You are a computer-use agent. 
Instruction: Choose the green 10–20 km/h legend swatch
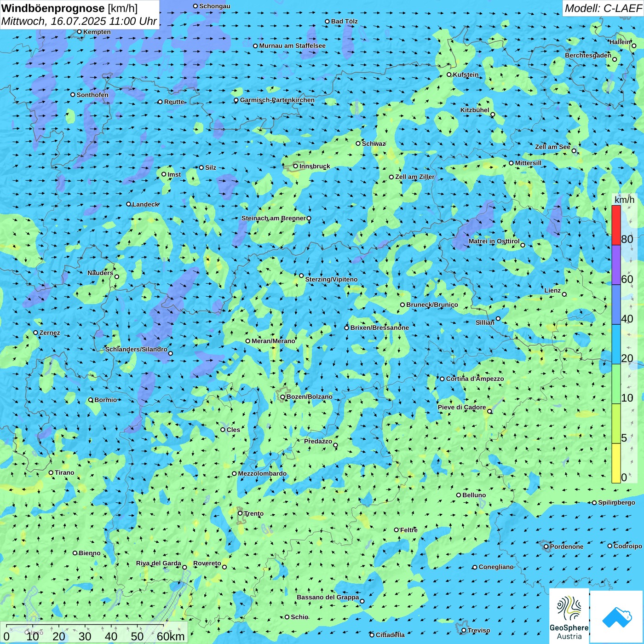point(616,384)
